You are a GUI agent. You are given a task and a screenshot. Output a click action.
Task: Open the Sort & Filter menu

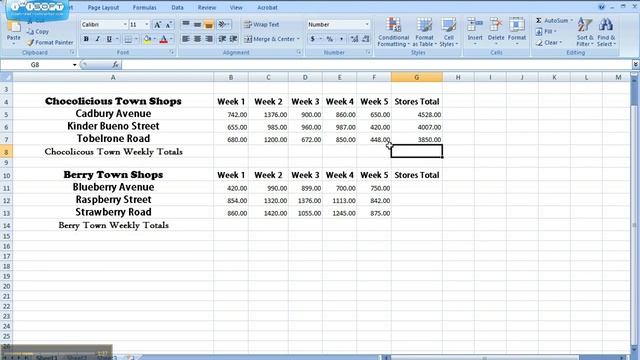tap(585, 32)
